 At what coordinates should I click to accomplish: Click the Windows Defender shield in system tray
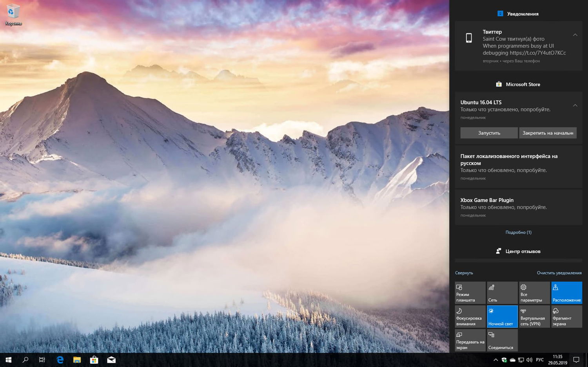pos(504,360)
